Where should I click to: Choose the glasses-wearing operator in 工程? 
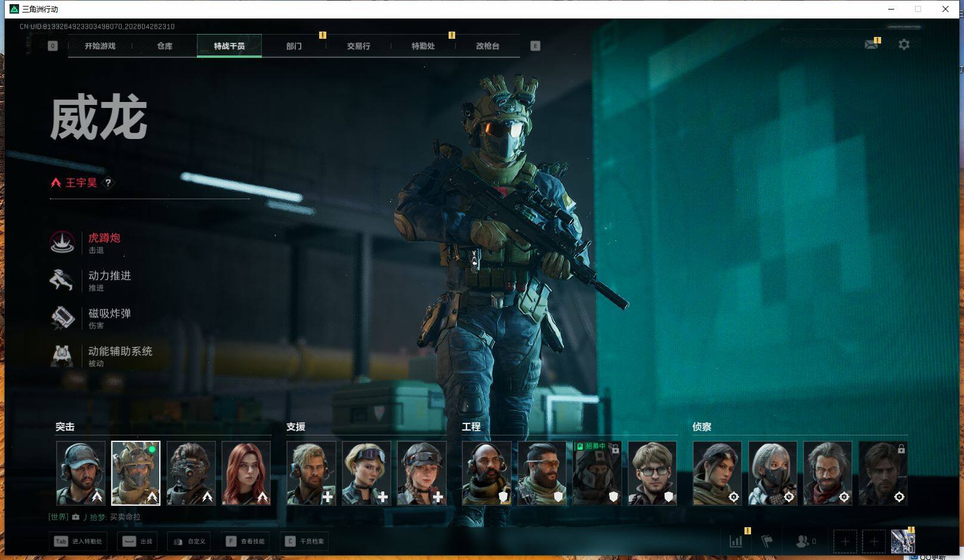652,473
